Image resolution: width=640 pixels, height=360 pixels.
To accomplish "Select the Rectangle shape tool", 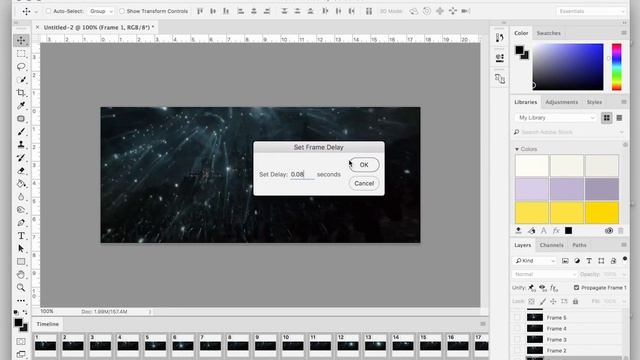I will [x=21, y=262].
